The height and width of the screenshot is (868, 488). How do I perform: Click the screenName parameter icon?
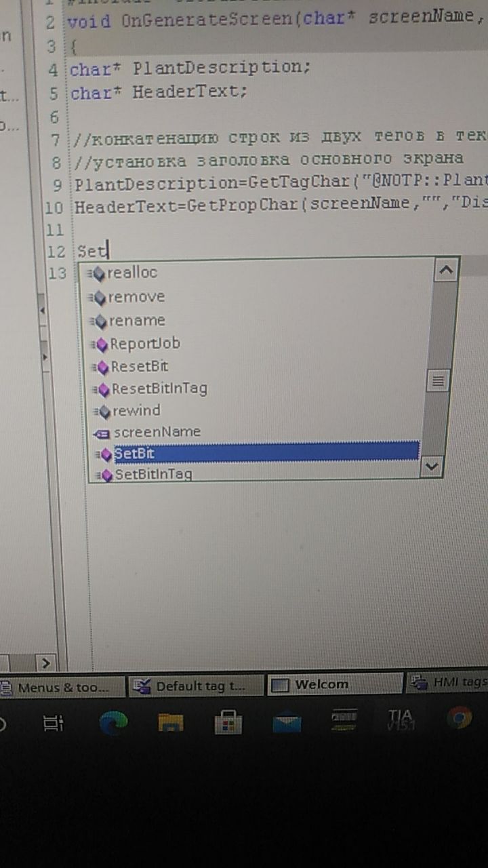103,433
